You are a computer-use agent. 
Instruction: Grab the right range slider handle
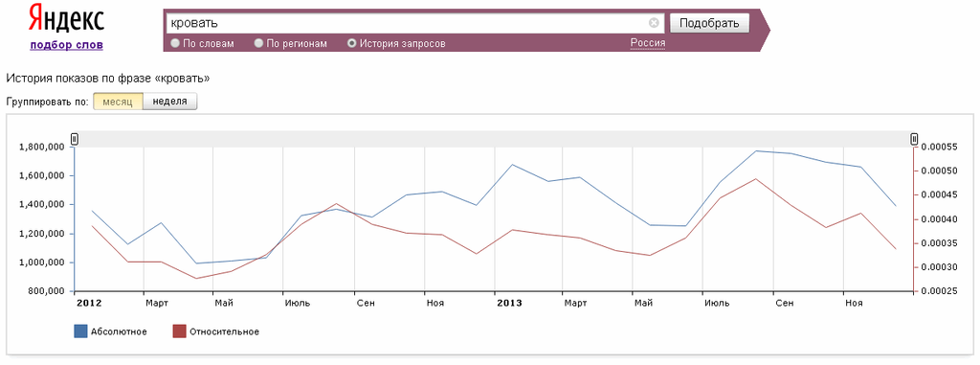point(914,139)
